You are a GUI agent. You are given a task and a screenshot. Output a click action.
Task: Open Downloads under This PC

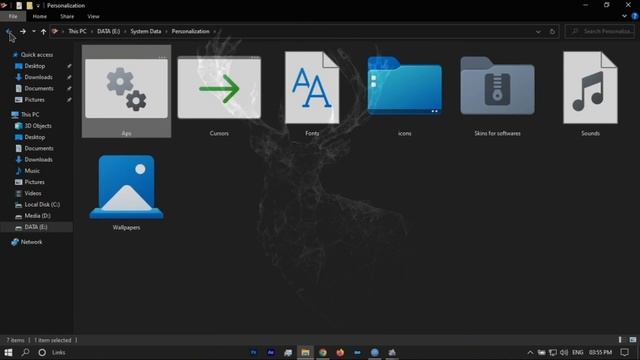click(x=38, y=160)
